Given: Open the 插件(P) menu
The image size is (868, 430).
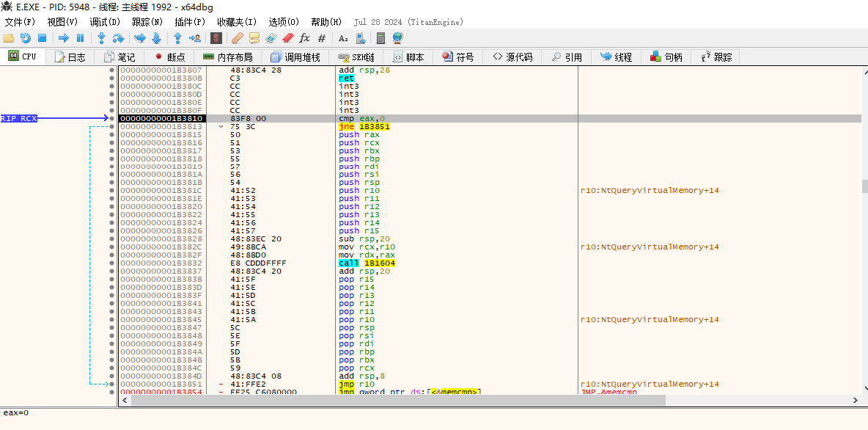Looking at the screenshot, I should point(190,22).
